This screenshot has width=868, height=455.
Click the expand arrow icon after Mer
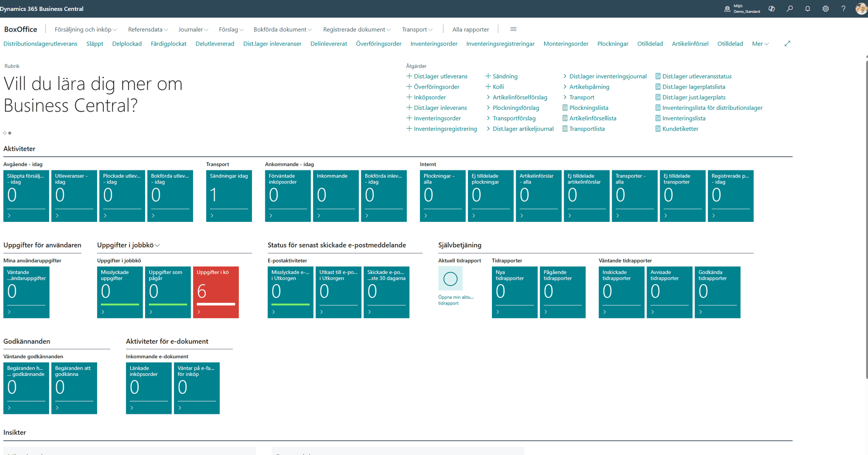[x=788, y=43]
